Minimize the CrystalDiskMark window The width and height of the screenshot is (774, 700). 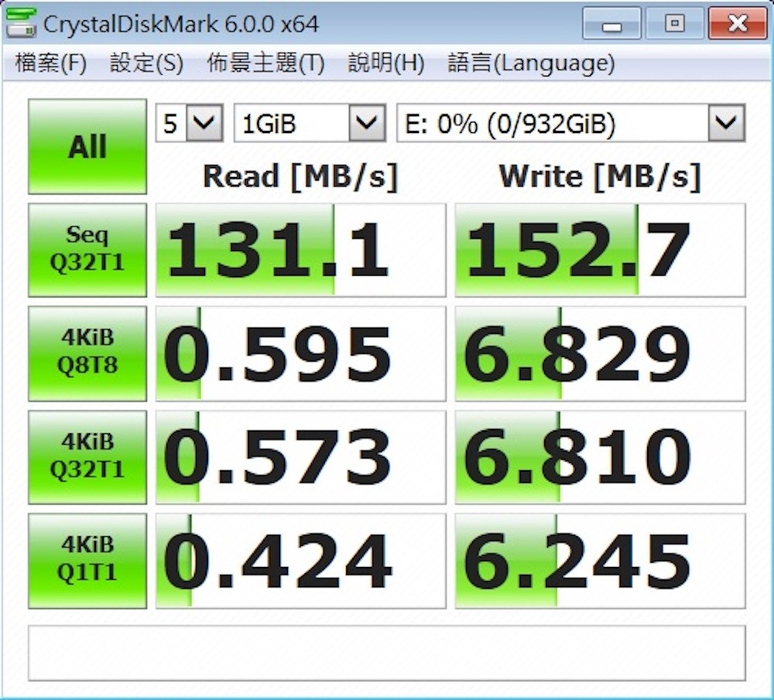[x=611, y=23]
